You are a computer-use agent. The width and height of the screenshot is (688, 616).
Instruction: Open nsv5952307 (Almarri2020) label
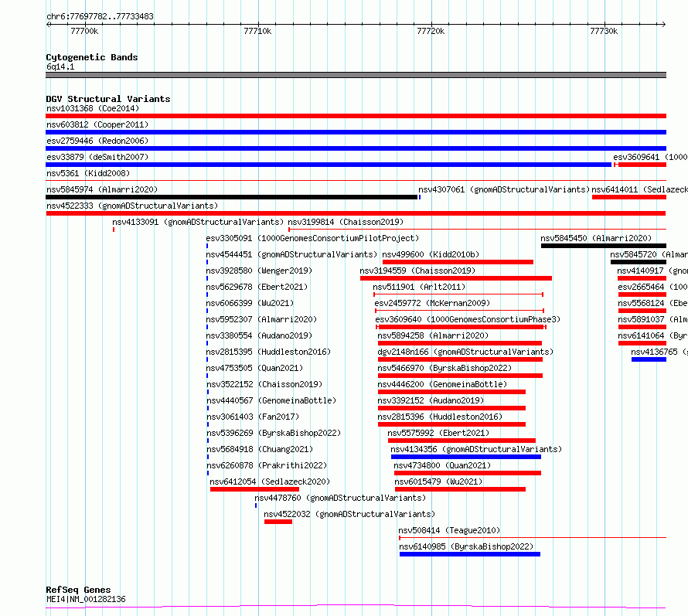point(261,319)
